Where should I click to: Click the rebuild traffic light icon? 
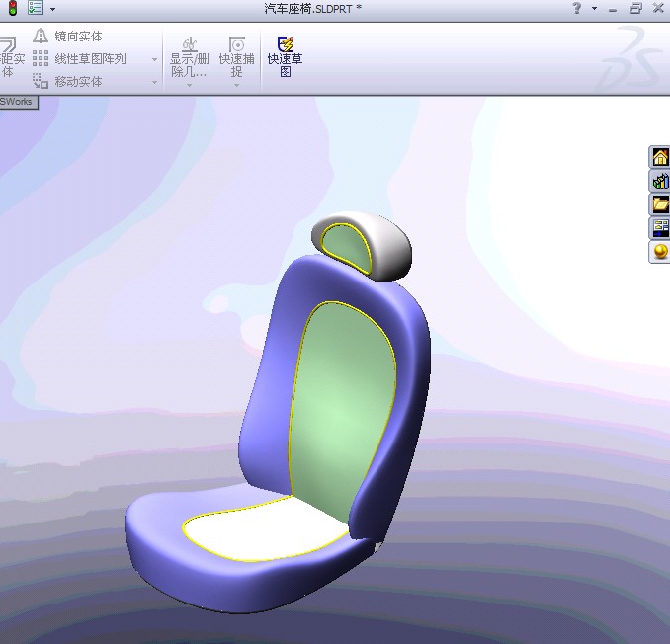13,8
